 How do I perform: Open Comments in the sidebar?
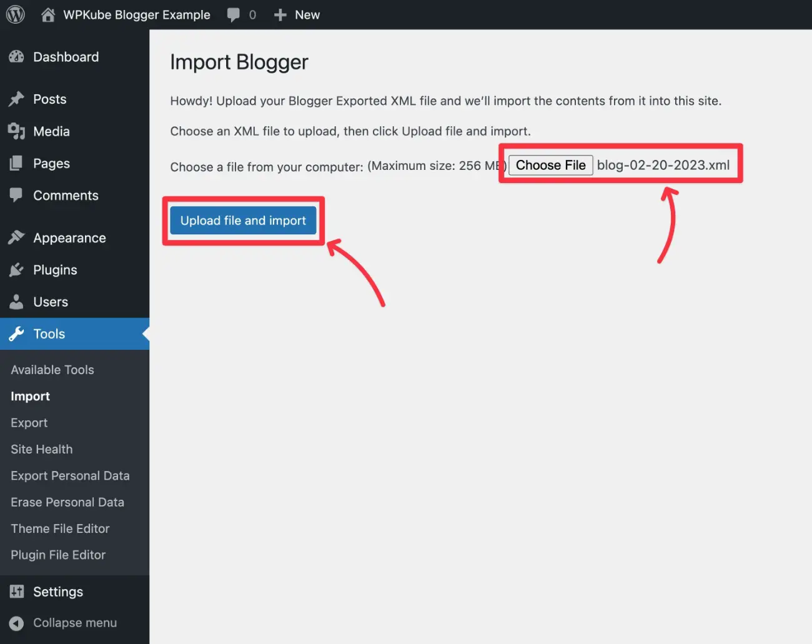pos(66,196)
